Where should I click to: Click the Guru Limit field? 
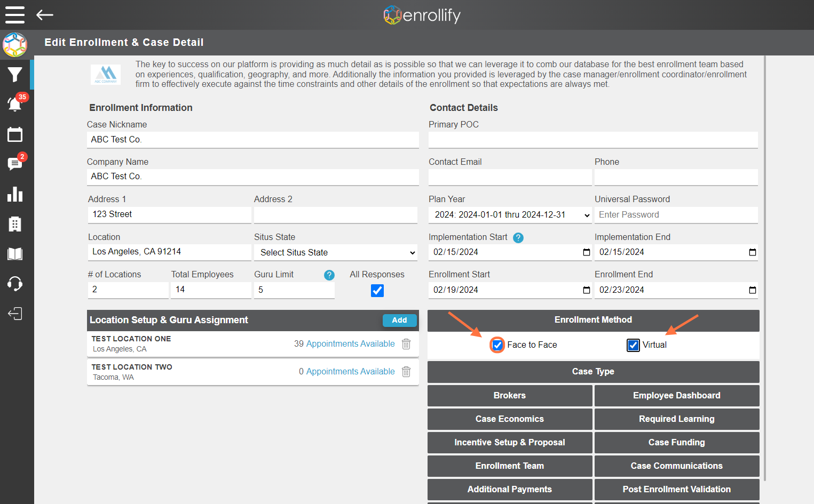[294, 290]
